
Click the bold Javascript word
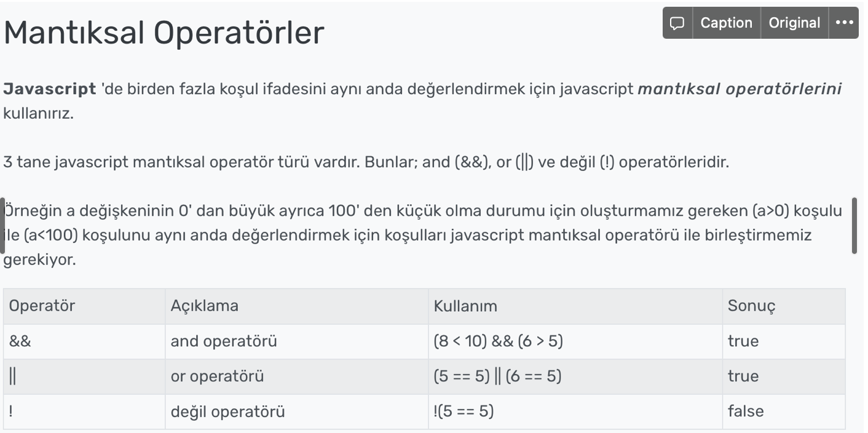pos(50,89)
